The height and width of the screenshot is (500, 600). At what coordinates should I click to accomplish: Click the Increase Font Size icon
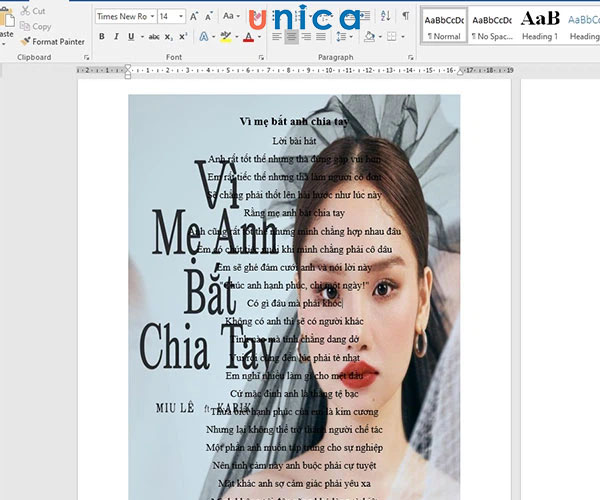click(194, 16)
